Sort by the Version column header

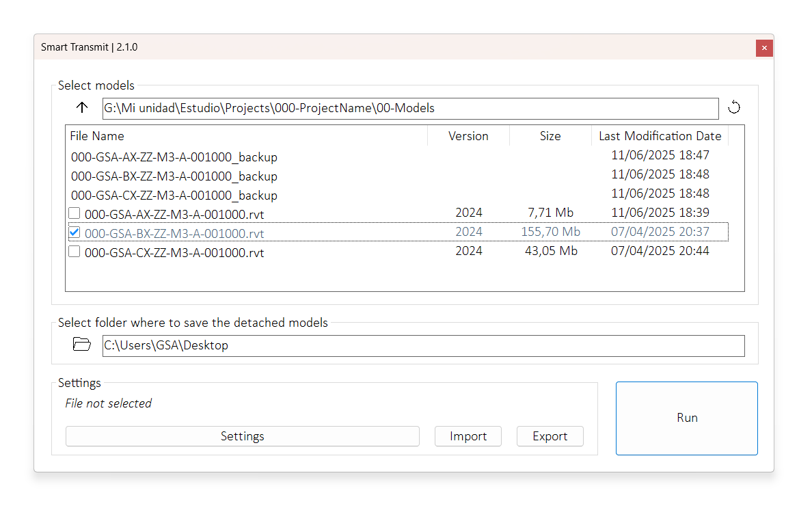pos(468,136)
